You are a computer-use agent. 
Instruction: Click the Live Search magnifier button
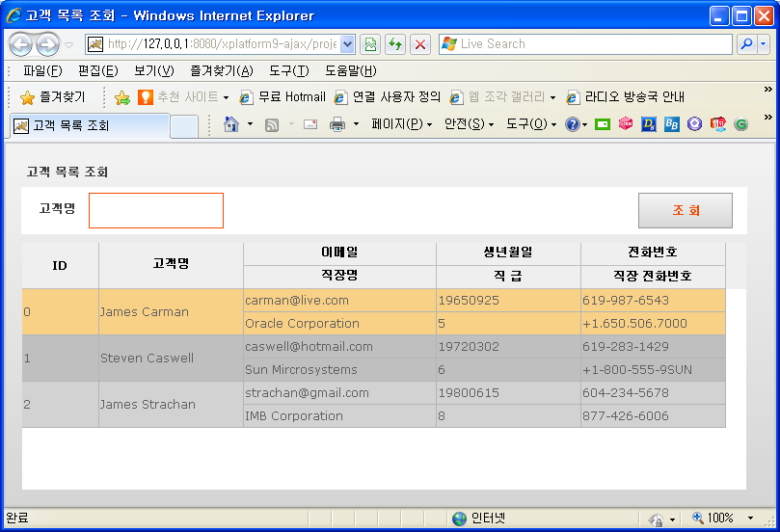tap(746, 44)
